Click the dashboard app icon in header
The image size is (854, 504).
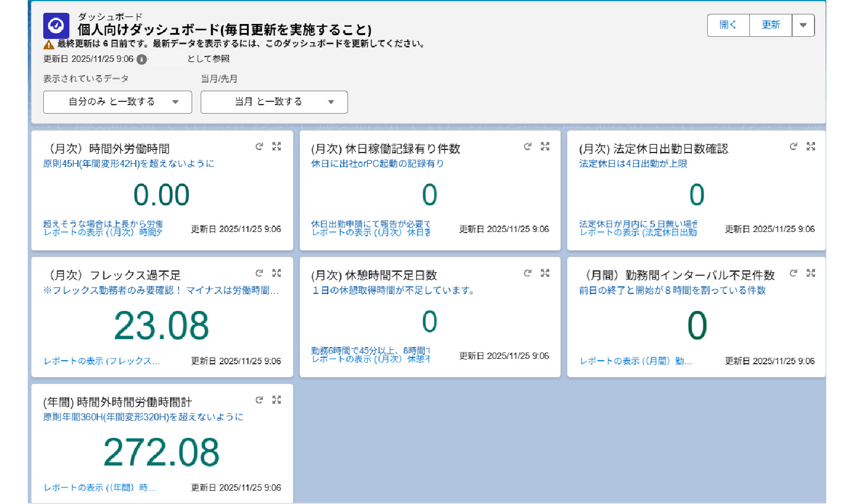pos(56,26)
